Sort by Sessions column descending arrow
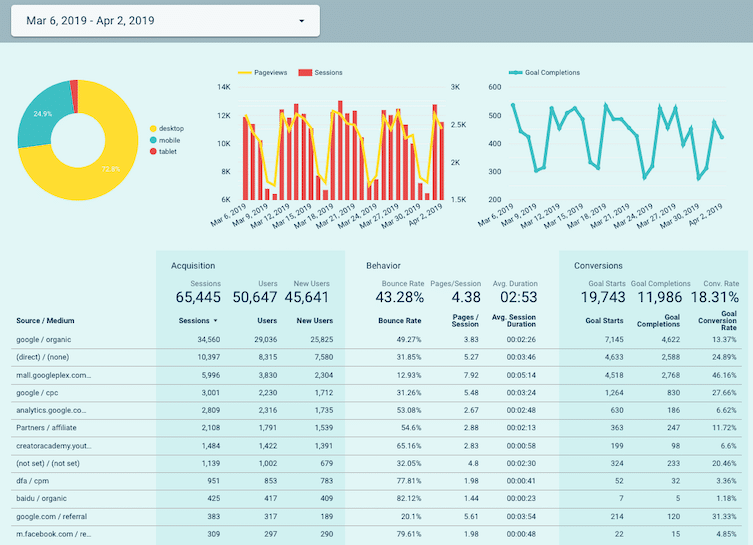Screen dimensions: 753x545 (215, 321)
